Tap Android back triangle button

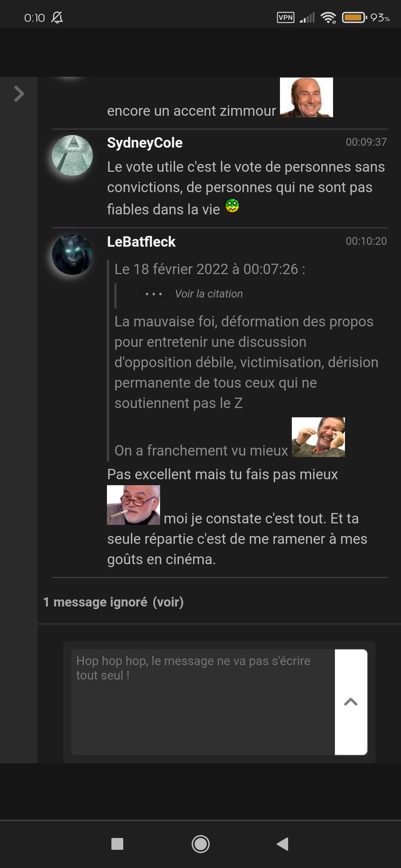[283, 844]
